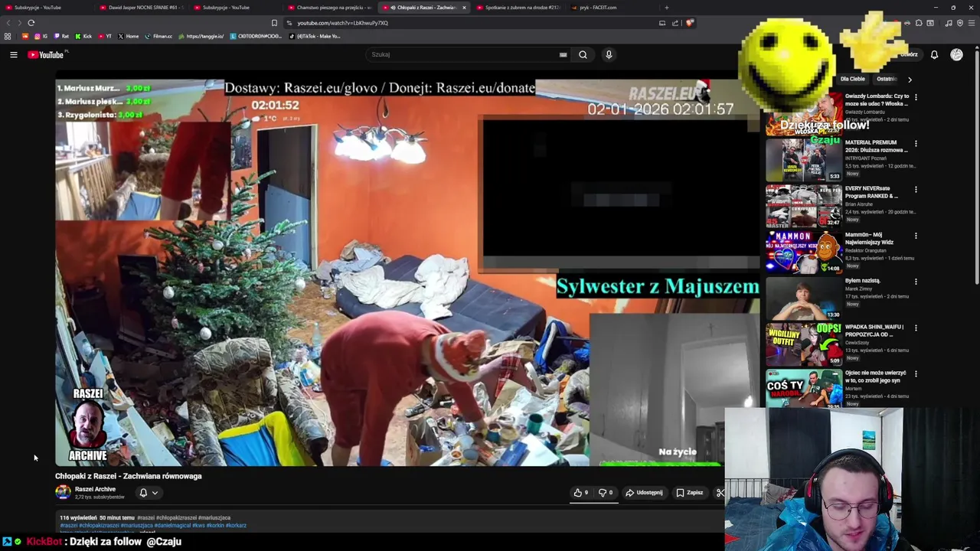980x551 pixels.
Task: Open options for Ojciec nie może uwierzyć video
Action: click(x=916, y=373)
